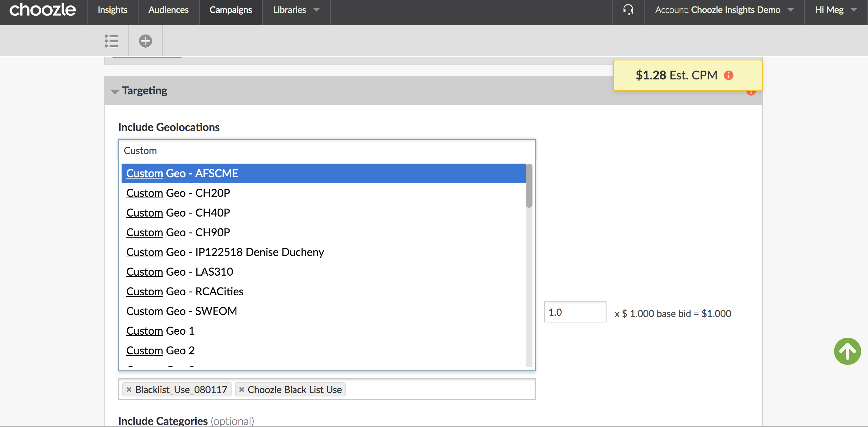Remove the Blacklist_Use_080117 tag
This screenshot has height=427, width=868.
tap(129, 390)
